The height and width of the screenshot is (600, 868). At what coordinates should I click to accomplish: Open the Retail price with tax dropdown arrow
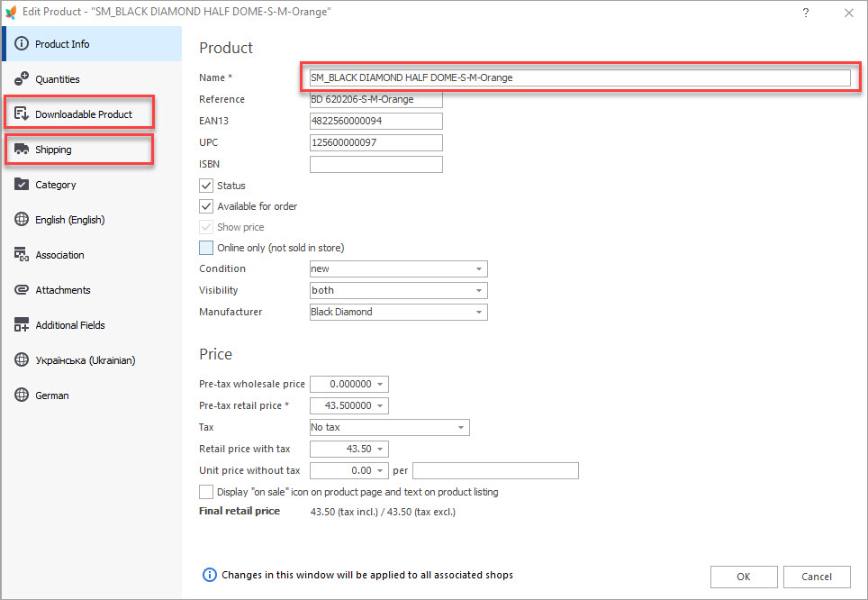[x=380, y=449]
